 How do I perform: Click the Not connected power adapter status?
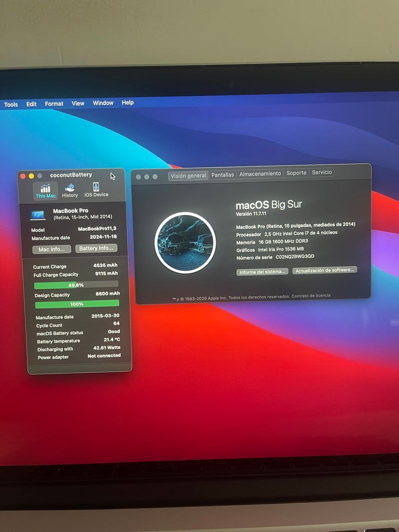tap(104, 356)
